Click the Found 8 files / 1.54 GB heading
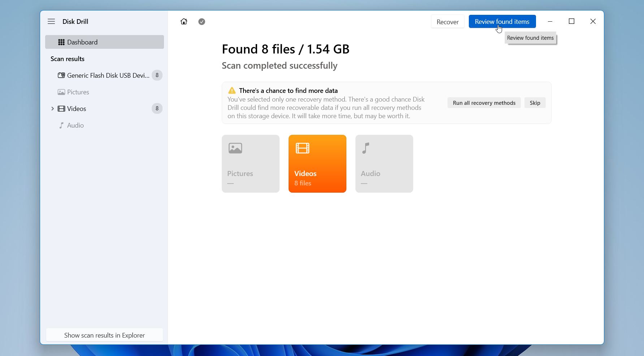The image size is (644, 356). pyautogui.click(x=286, y=49)
